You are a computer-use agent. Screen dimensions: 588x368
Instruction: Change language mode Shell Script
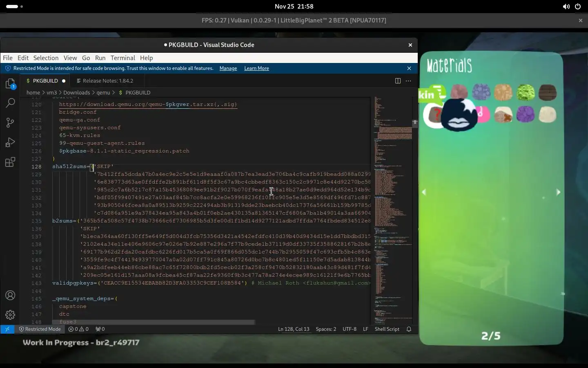point(387,329)
